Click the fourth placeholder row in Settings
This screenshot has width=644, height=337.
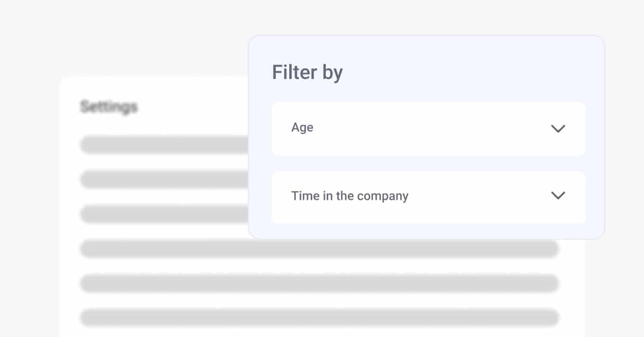319,249
